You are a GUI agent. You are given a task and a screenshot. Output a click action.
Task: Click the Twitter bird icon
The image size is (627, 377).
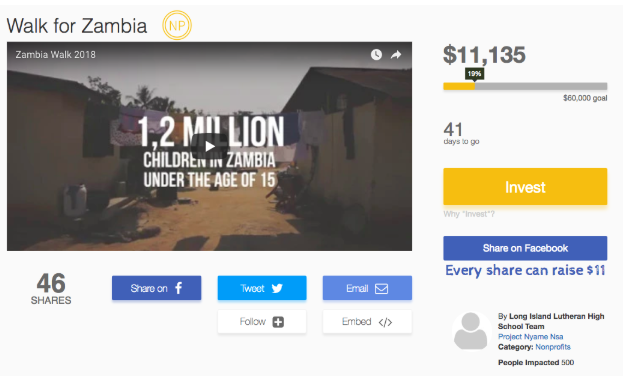(x=277, y=288)
